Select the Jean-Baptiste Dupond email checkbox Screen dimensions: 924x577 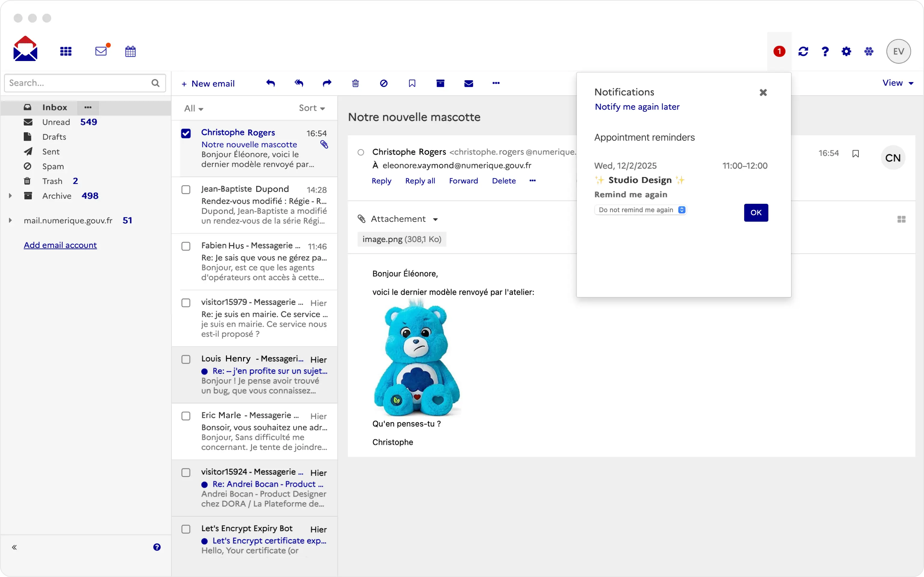pyautogui.click(x=186, y=190)
